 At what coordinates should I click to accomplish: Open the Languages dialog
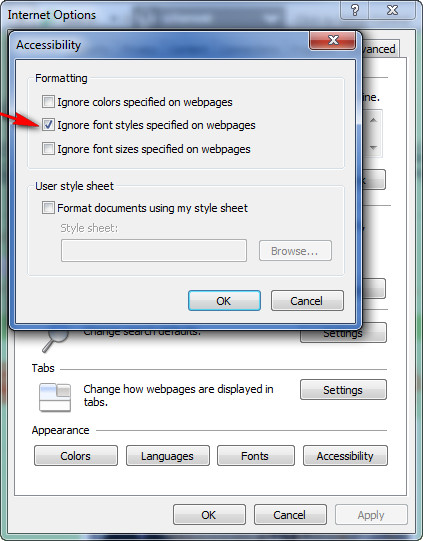(168, 456)
